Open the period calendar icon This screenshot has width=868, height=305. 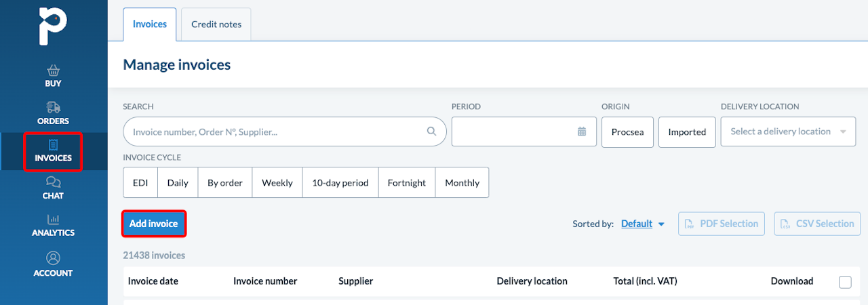pyautogui.click(x=582, y=131)
